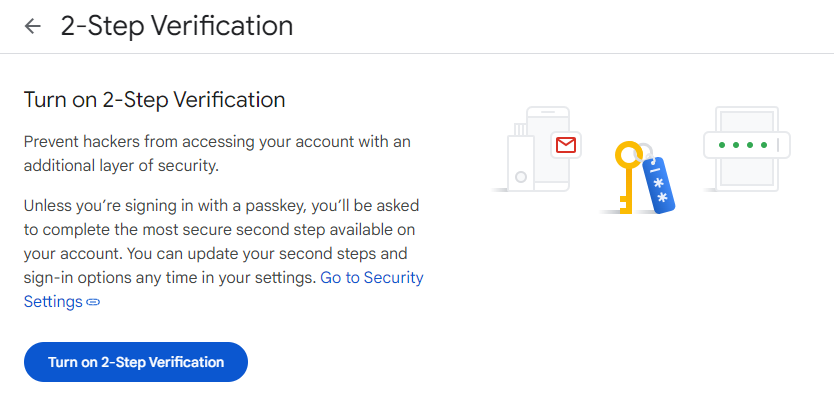Click the password field with green dots
Viewport: 834px width, 407px height.
pos(747,145)
